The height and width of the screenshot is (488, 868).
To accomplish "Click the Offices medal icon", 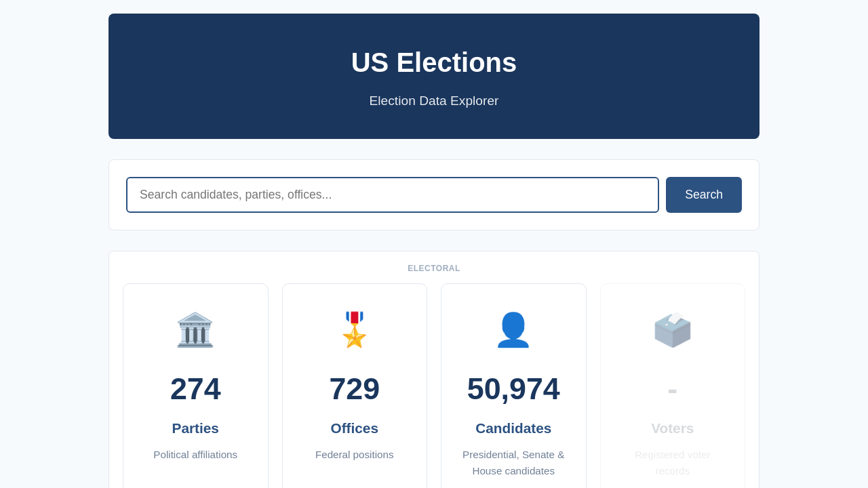I will (x=355, y=330).
